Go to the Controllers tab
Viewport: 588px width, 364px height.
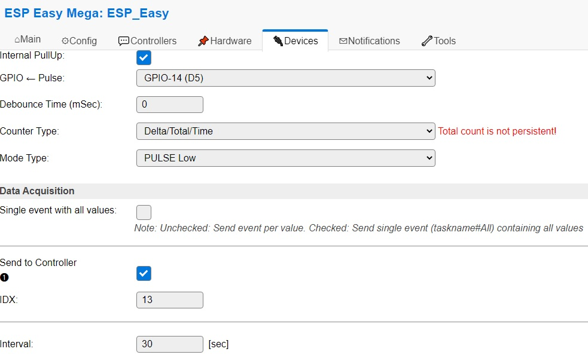click(147, 41)
